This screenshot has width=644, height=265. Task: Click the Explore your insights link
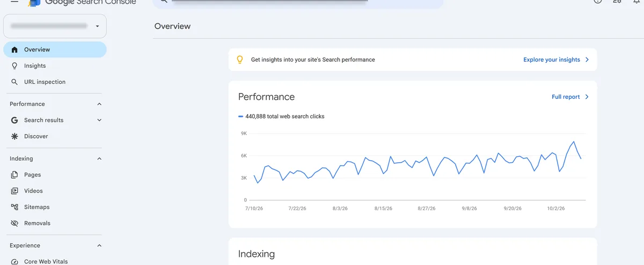[552, 60]
